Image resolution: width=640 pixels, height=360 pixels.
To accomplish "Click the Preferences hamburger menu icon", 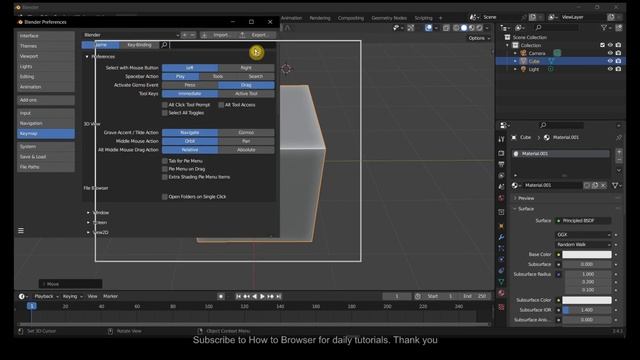I will 21,231.
